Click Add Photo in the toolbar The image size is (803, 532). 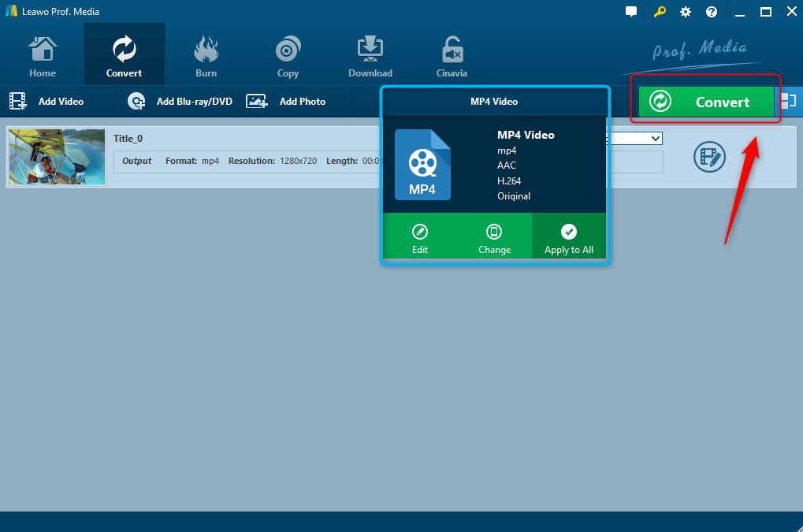(x=287, y=102)
